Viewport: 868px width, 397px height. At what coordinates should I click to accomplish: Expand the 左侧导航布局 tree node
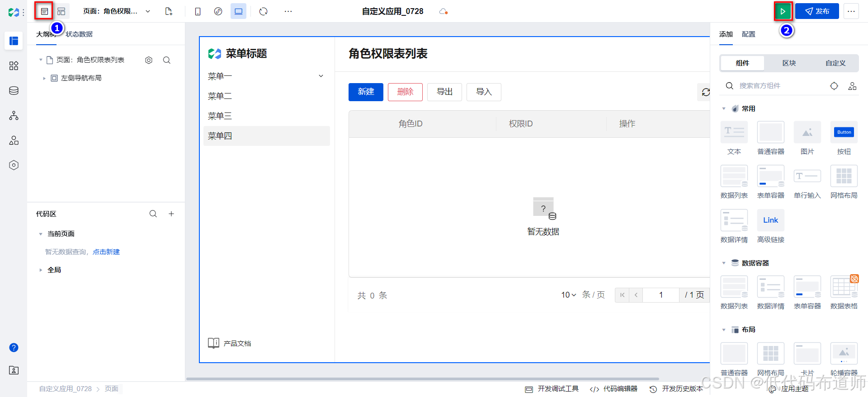click(44, 78)
